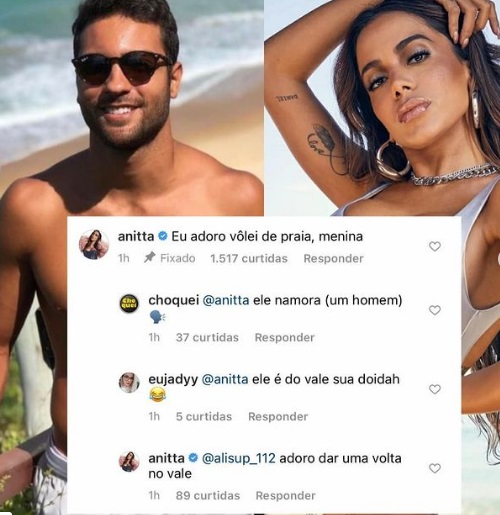The height and width of the screenshot is (515, 500).
Task: Open anitta's avatar on the last reply
Action: [x=129, y=462]
